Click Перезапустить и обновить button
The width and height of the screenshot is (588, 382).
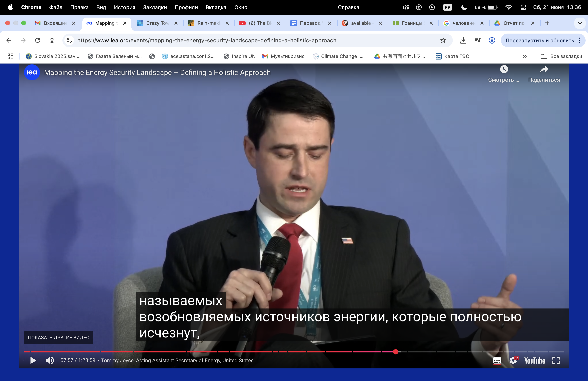coord(540,41)
